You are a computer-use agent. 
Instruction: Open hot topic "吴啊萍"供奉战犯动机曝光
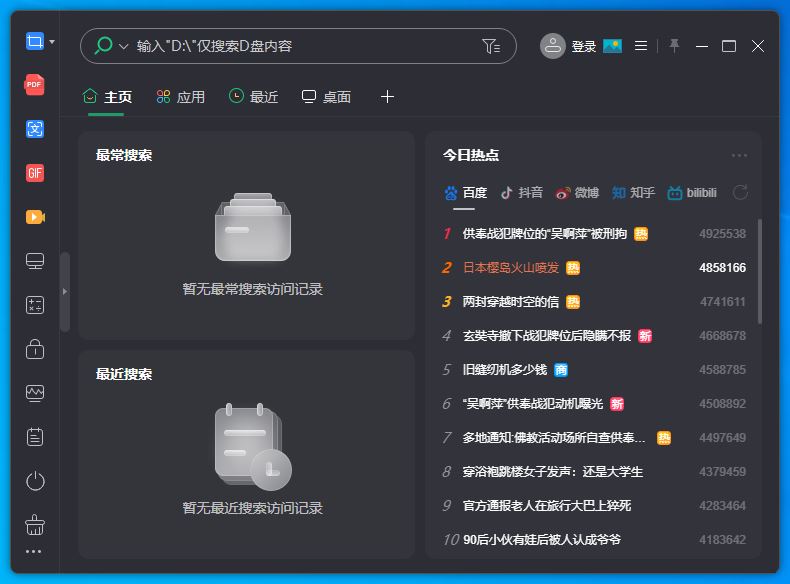(x=533, y=404)
